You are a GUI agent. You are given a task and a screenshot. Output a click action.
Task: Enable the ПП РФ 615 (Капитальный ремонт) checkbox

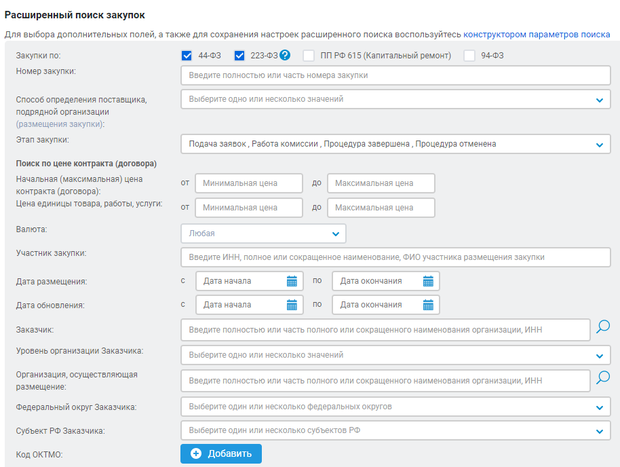click(309, 55)
